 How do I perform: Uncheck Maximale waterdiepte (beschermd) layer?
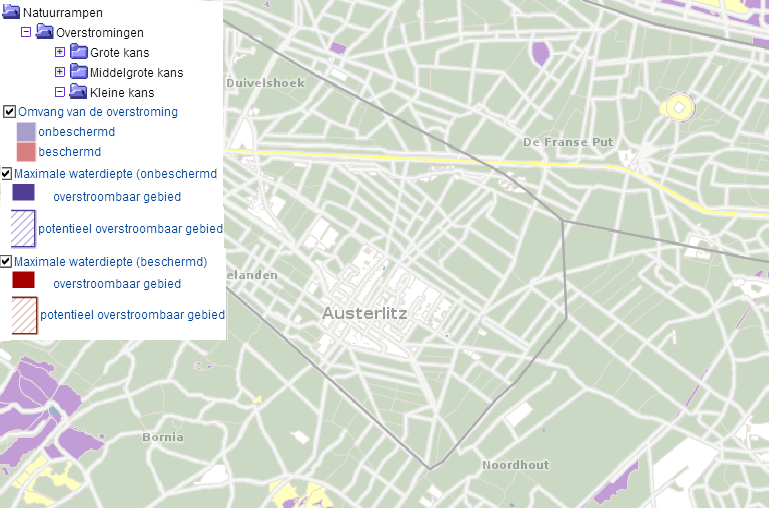coord(6,261)
